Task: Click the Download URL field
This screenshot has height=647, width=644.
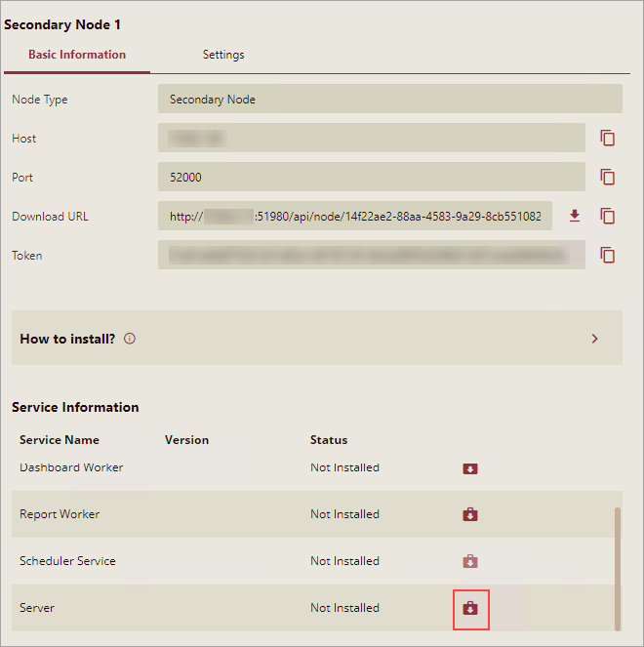Action: click(355, 216)
